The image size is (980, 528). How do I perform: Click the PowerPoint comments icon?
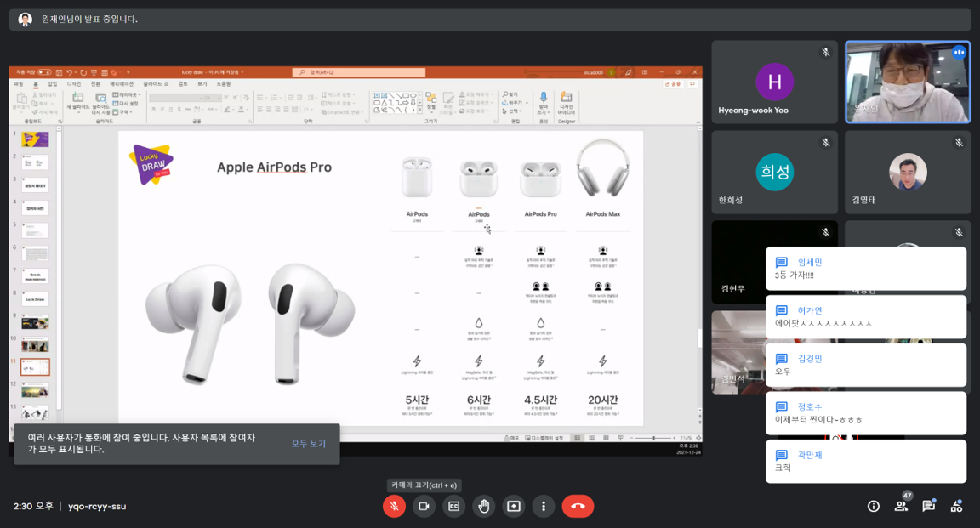point(692,84)
